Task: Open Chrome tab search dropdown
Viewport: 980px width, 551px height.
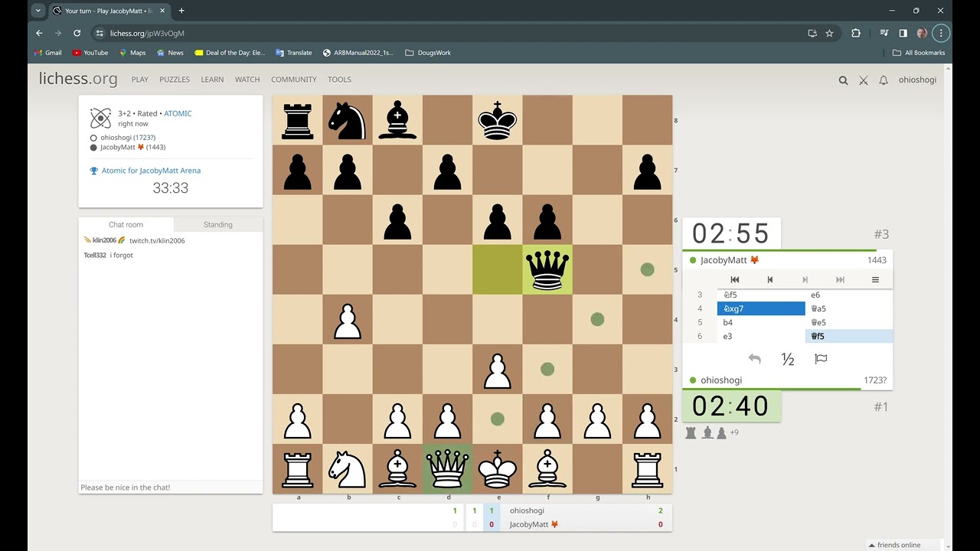Action: click(x=38, y=11)
